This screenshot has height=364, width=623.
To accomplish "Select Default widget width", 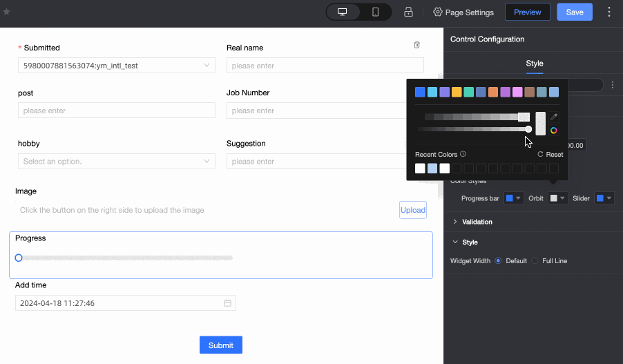I will click(498, 260).
